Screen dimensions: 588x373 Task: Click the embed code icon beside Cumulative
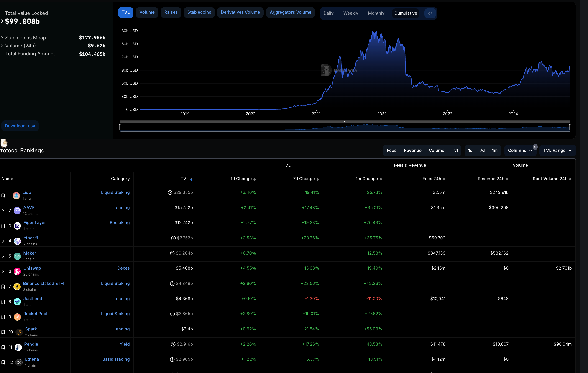pyautogui.click(x=430, y=13)
